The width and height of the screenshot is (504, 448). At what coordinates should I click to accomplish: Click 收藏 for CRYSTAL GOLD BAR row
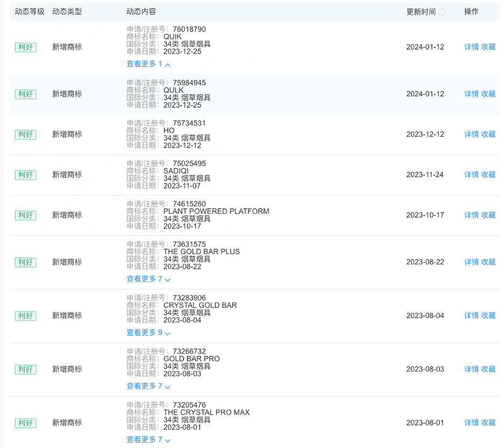coord(488,316)
